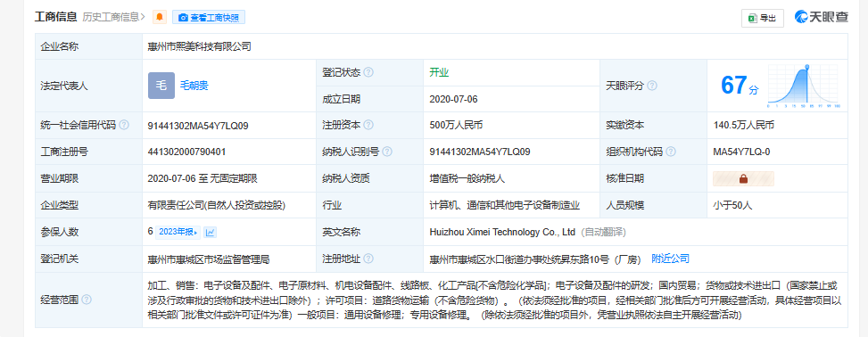Click the 开业 registration status
The height and width of the screenshot is (337, 868).
point(439,72)
